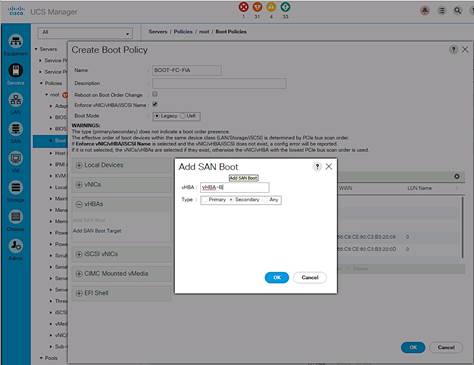This screenshot has width=474, height=365.
Task: Click root in the breadcrumb
Action: [204, 32]
